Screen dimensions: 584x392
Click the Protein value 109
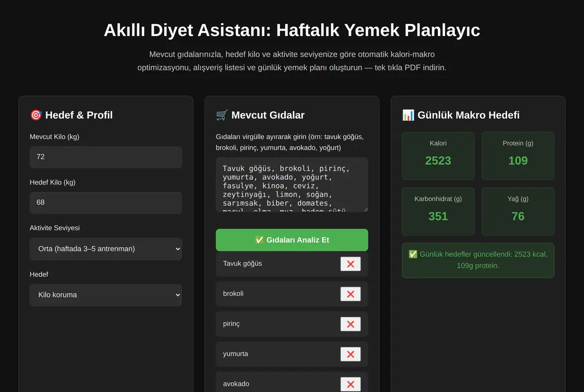(518, 160)
